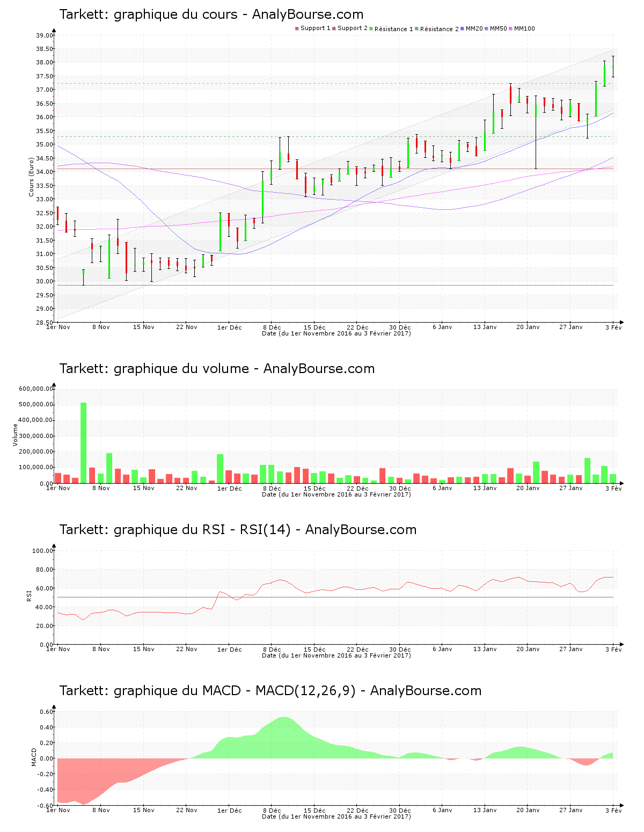Image resolution: width=644 pixels, height=832 pixels.
Task: Click the 0.60 MACD axis tick
Action: pyautogui.click(x=47, y=712)
